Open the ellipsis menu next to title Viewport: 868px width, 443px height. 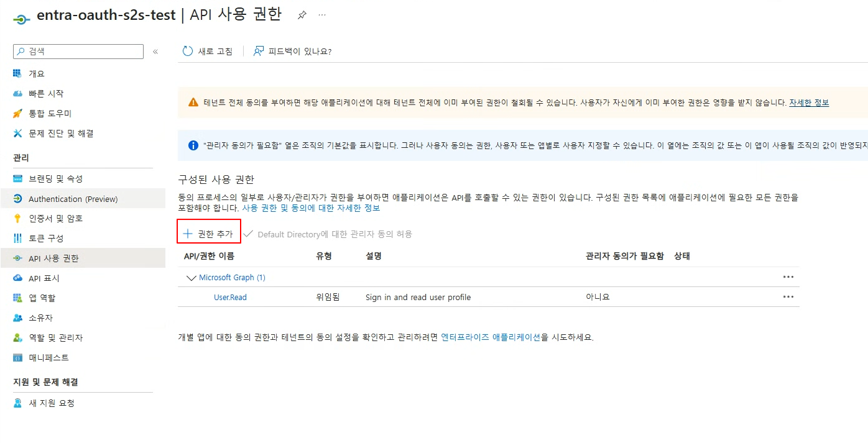coord(322,15)
